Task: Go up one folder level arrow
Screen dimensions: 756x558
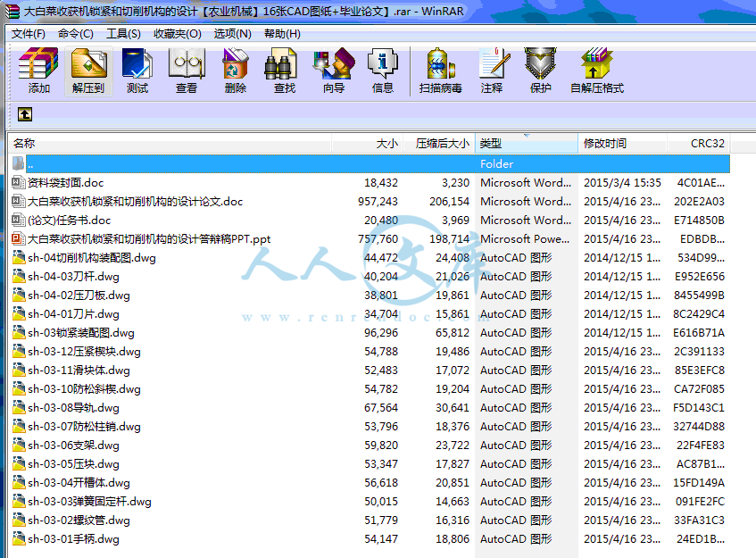Action: click(25, 114)
